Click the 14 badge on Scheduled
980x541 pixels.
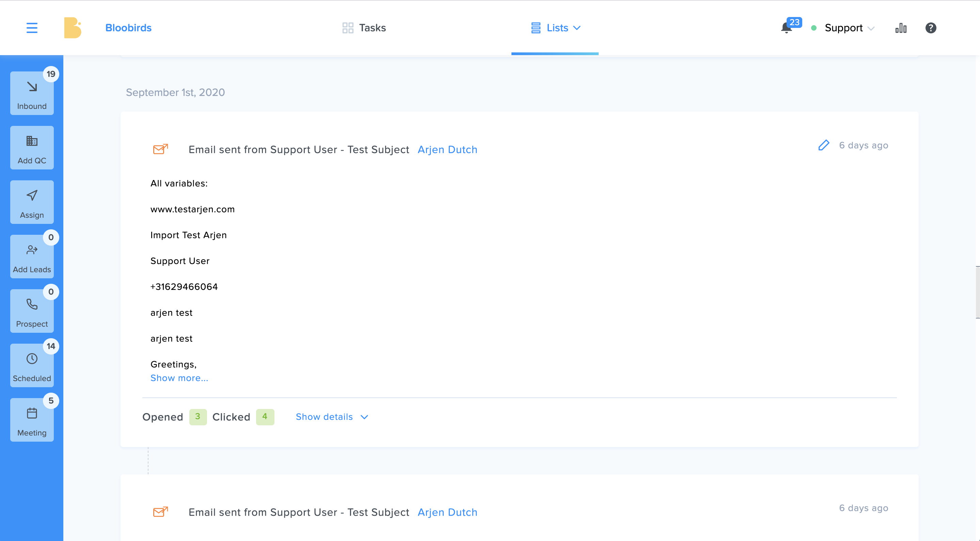51,346
